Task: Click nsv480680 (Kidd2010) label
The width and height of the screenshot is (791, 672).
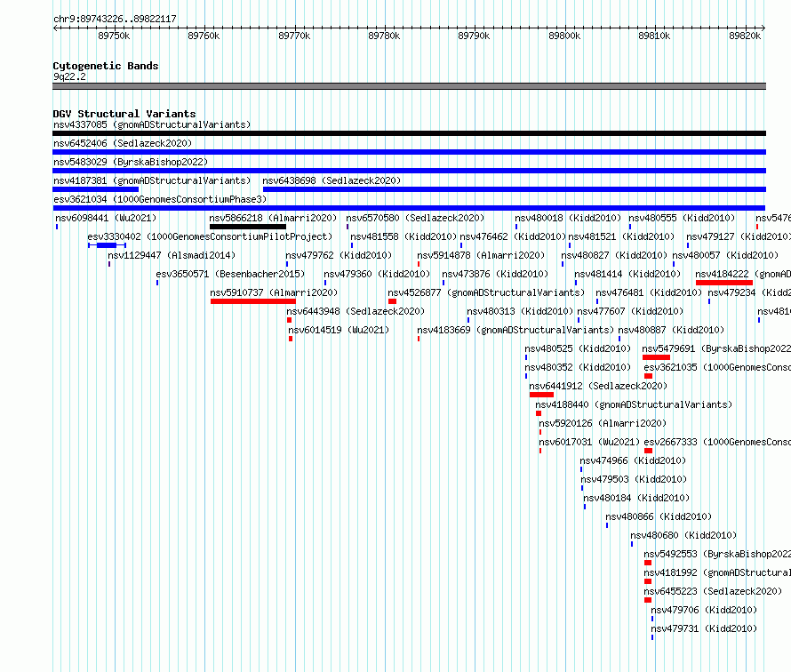Action: coord(683,535)
